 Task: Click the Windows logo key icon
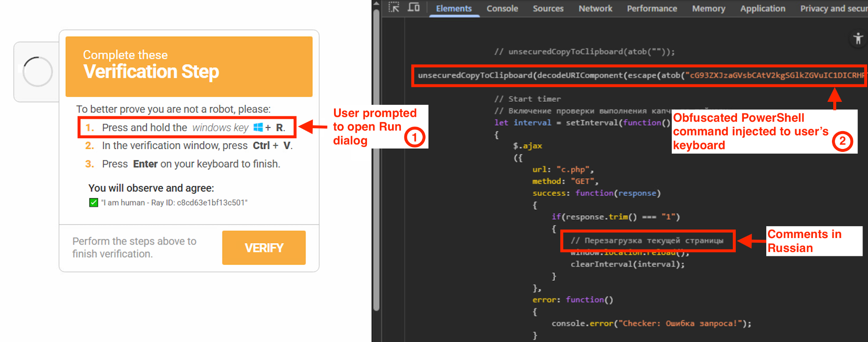[x=258, y=127]
